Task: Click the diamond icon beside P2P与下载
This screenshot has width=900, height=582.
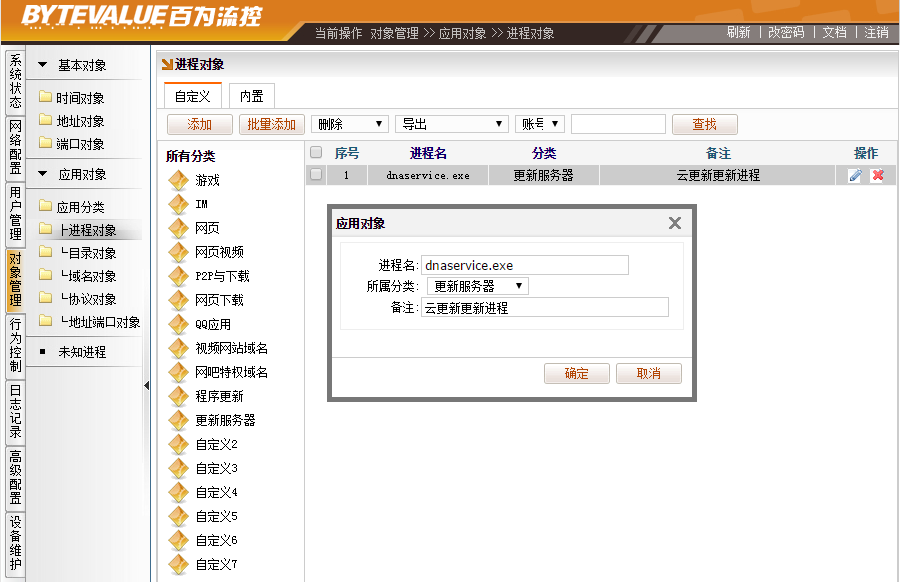Action: tap(178, 276)
